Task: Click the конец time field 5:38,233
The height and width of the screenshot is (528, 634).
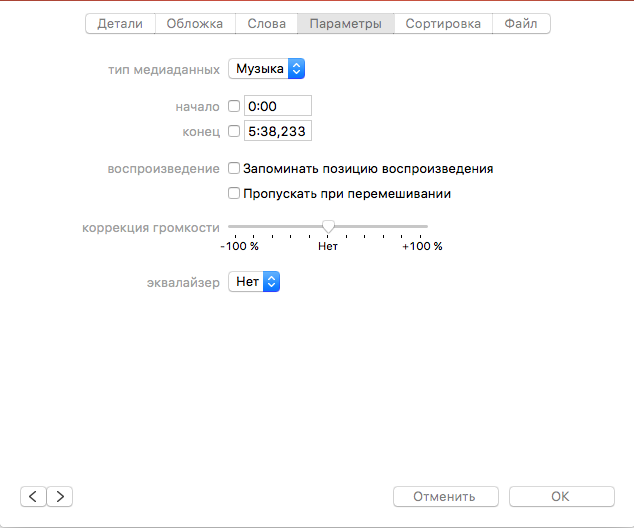Action: tap(278, 131)
